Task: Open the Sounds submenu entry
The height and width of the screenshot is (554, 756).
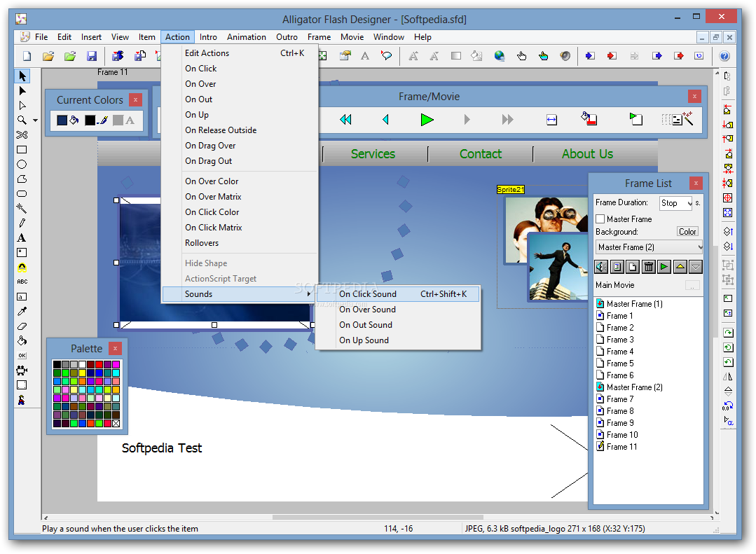Action: click(240, 294)
